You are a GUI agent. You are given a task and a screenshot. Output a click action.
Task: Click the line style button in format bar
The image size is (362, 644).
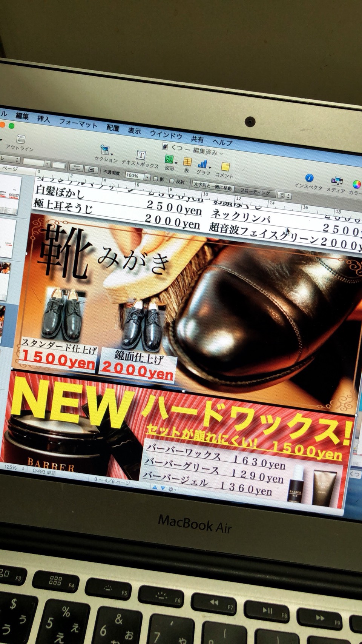76,168
